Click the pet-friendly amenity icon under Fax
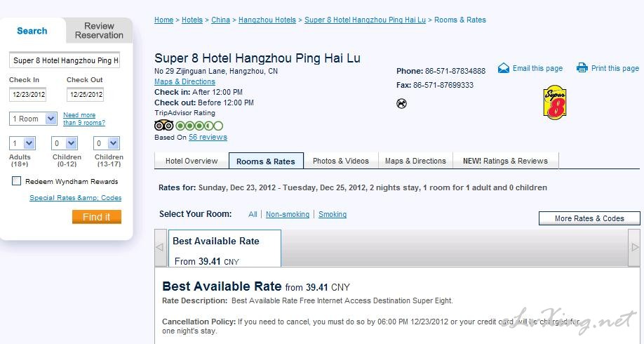 [401, 104]
